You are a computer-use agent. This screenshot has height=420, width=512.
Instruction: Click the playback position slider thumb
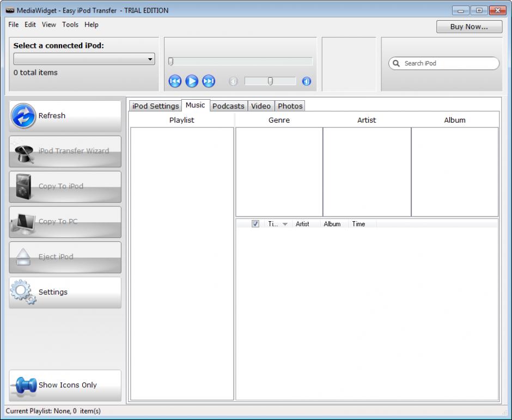tap(171, 62)
